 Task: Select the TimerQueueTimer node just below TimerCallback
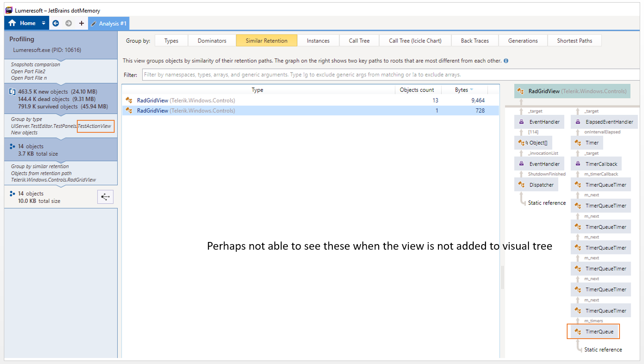click(601, 185)
